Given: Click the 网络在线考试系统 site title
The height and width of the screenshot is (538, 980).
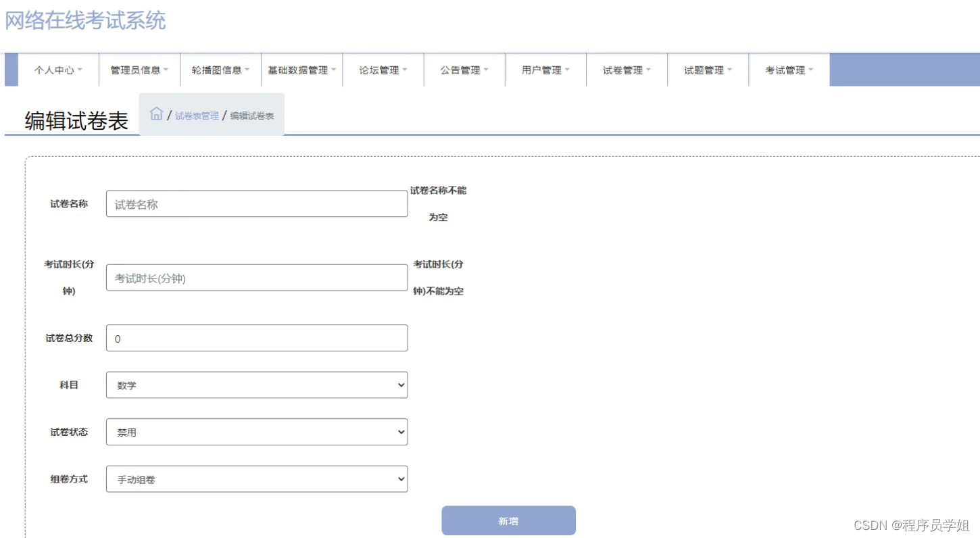Looking at the screenshot, I should (85, 20).
